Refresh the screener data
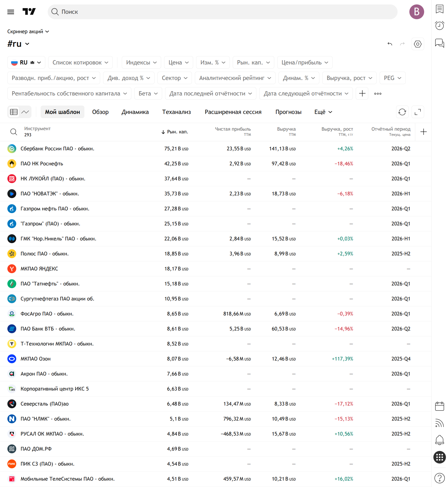This screenshot has height=487, width=448. (x=402, y=112)
